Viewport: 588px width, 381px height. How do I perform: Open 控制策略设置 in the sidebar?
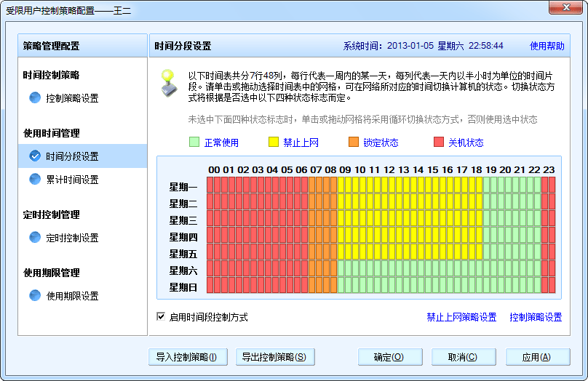click(x=72, y=98)
